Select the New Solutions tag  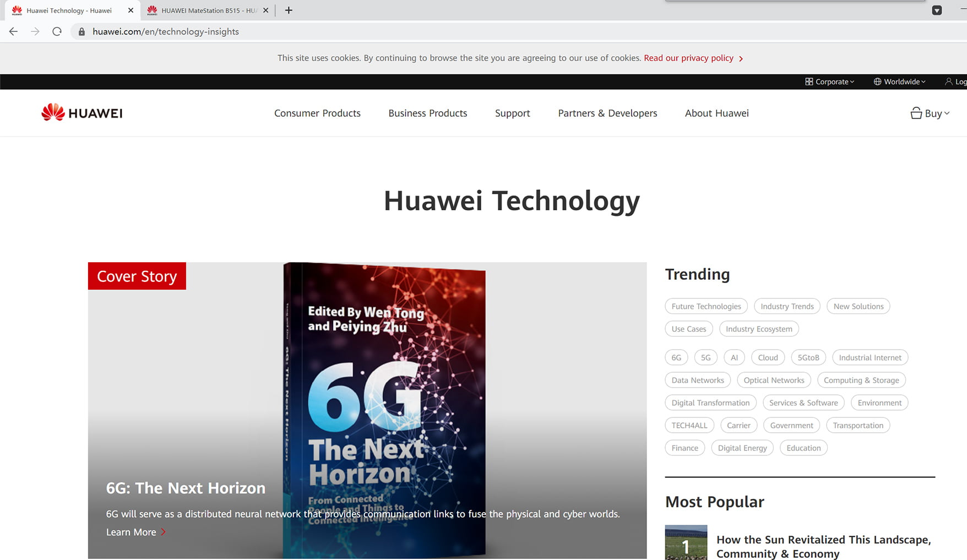(x=858, y=306)
